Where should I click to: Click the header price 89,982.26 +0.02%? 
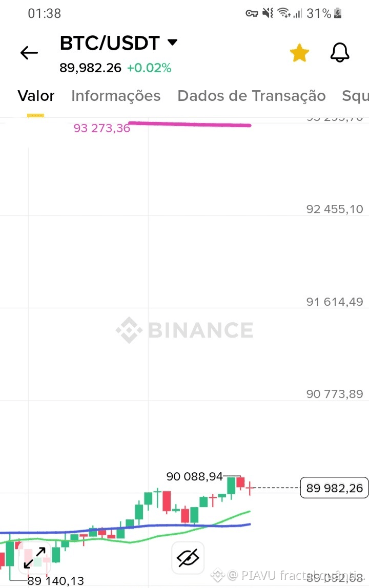coord(115,68)
